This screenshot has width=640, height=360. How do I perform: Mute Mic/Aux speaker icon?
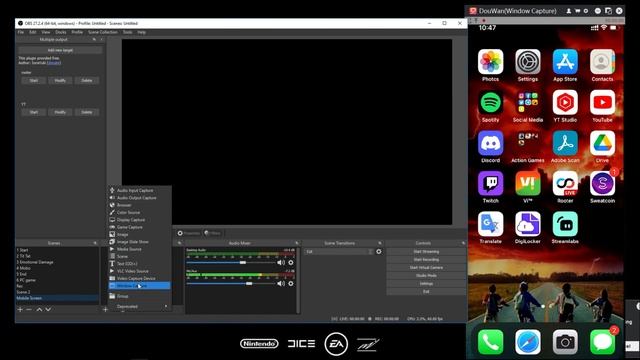281,283
